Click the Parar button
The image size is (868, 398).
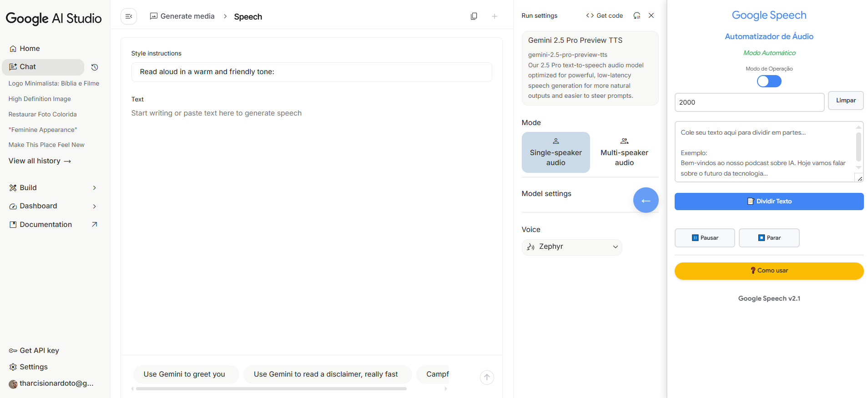click(x=769, y=238)
